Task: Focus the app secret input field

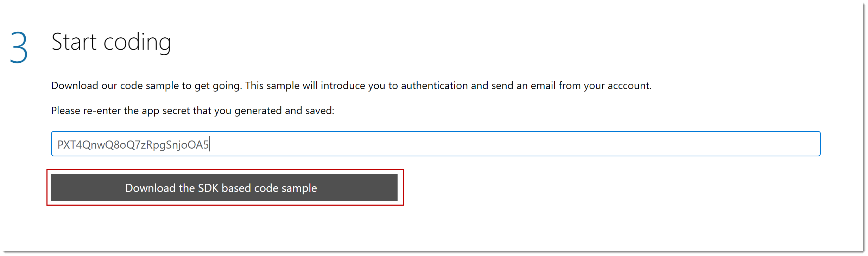Action: 436,144
